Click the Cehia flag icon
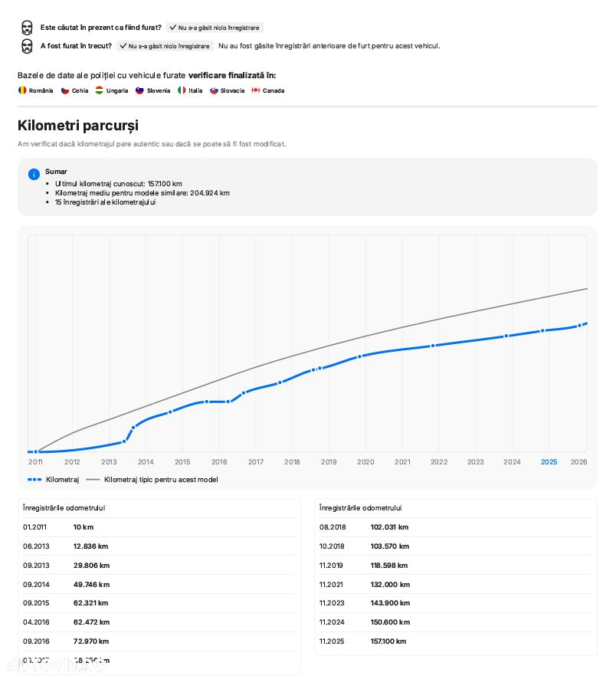This screenshot has width=616, height=679. pyautogui.click(x=65, y=90)
